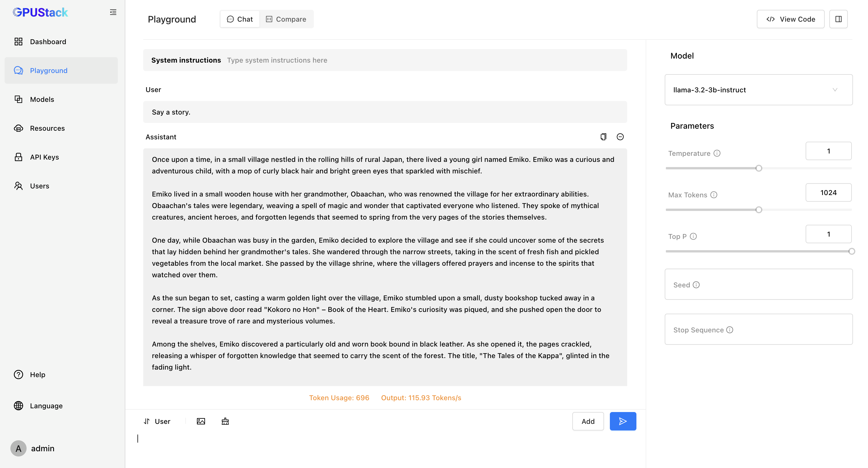Screen dimensions: 868x468
Task: Click the Language menu item
Action: [46, 406]
